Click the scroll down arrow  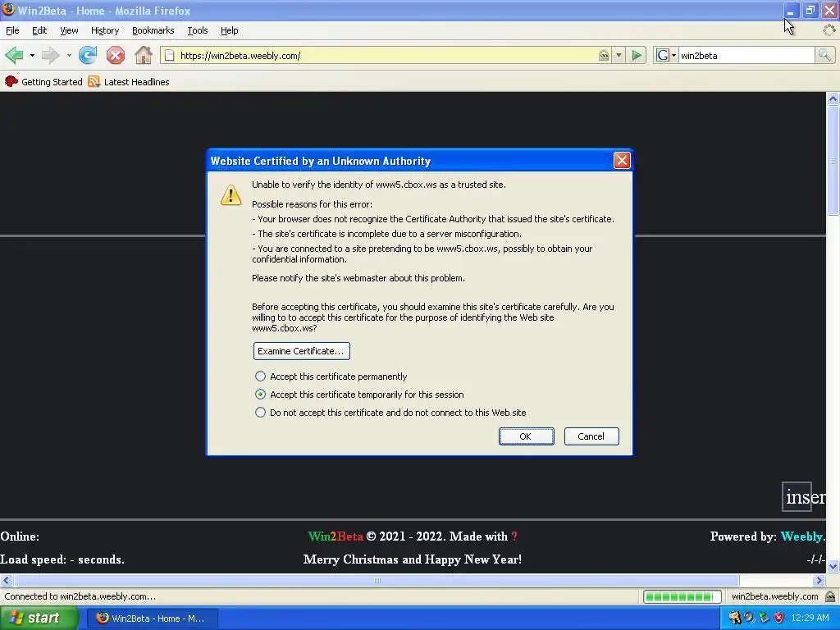(833, 566)
